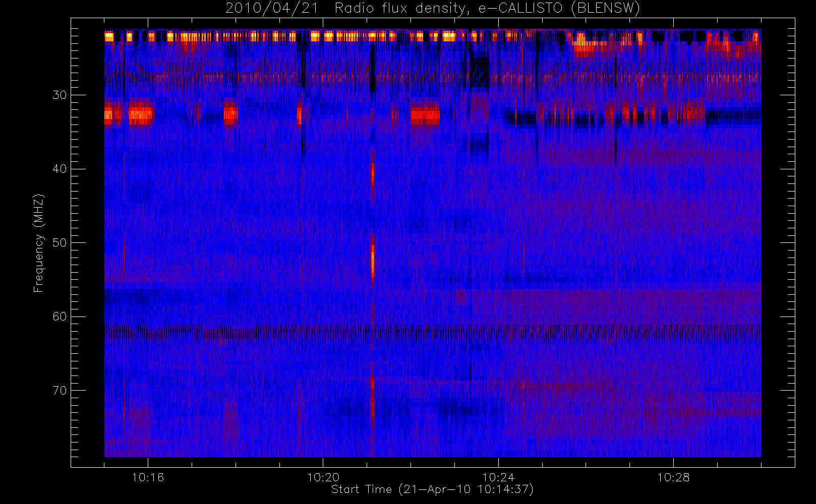
Task: Click the vertical burst streak near 40 MHz
Action: [x=373, y=174]
